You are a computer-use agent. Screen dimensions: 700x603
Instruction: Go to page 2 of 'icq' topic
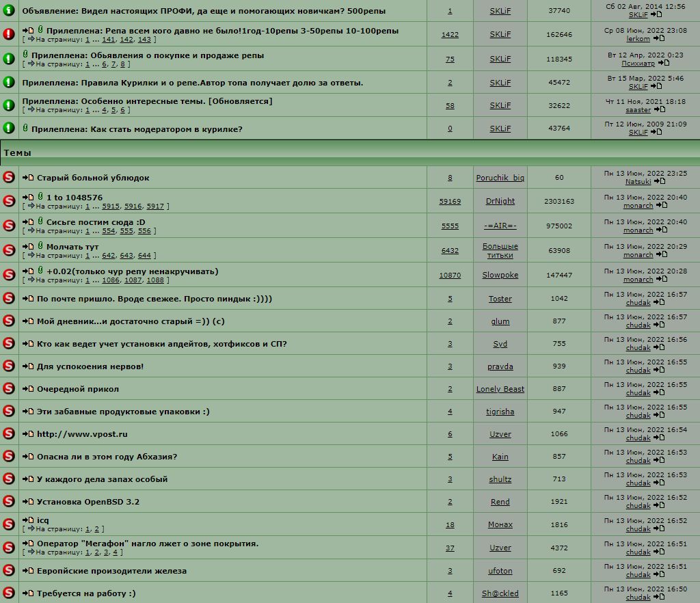pyautogui.click(x=96, y=529)
